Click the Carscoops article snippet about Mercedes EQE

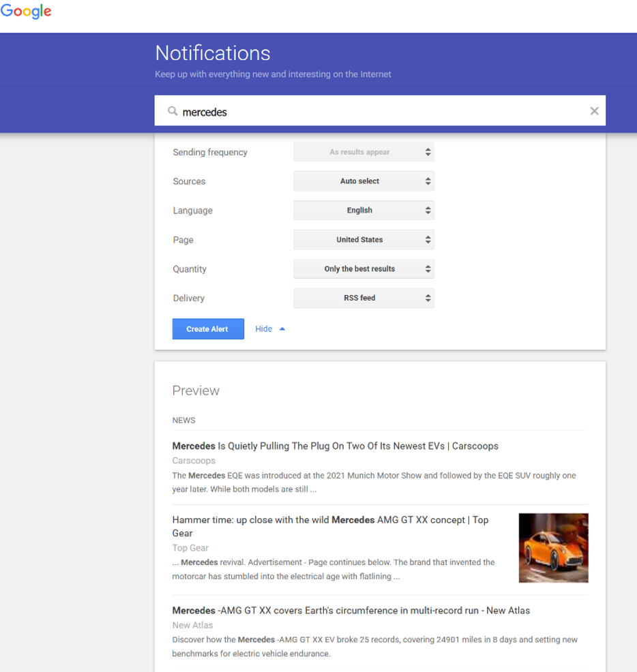click(374, 482)
